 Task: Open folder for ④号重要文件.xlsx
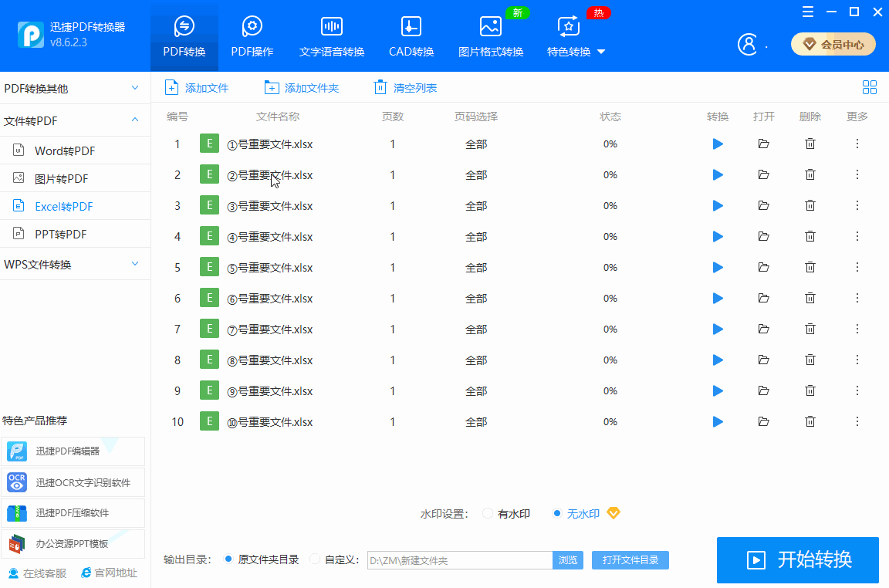click(764, 236)
